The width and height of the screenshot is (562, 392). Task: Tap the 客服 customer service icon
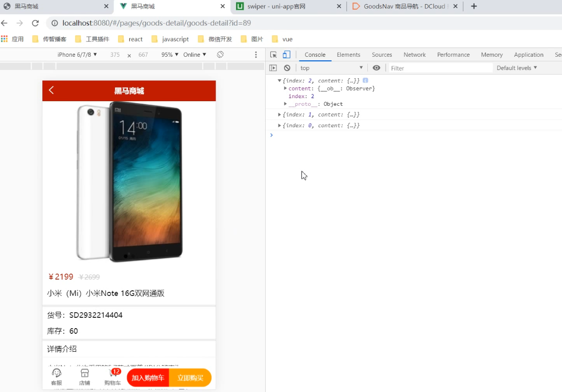[x=57, y=377]
